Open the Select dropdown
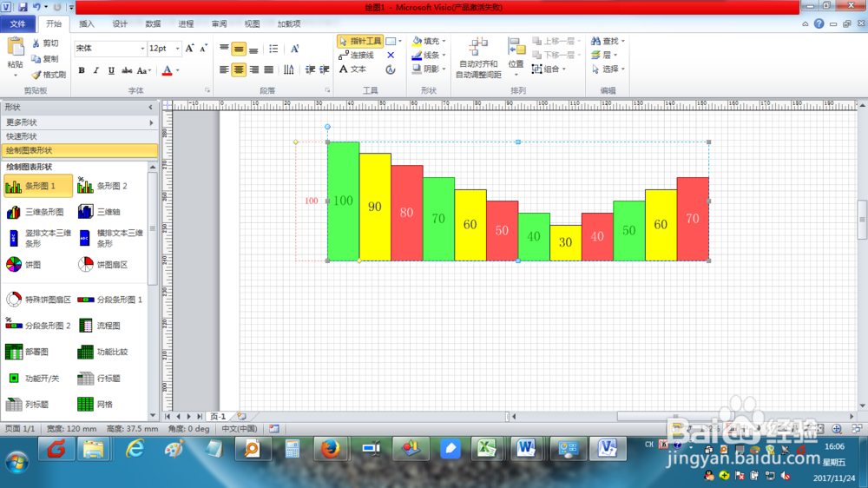The width and height of the screenshot is (868, 488). tap(608, 69)
